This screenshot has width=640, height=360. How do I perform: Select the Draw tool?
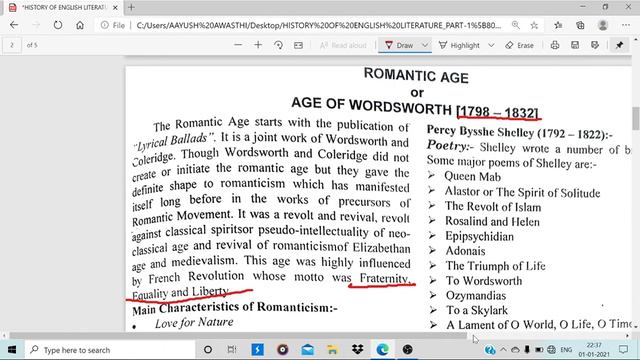(x=399, y=45)
